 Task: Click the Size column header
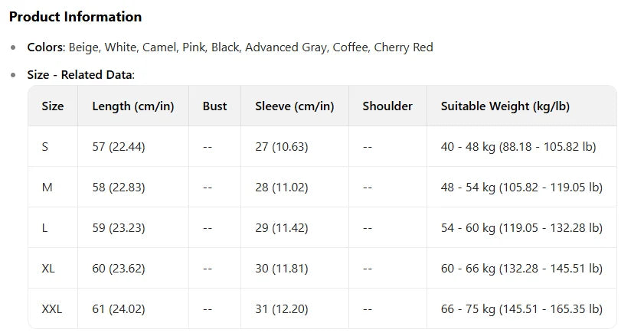pyautogui.click(x=53, y=106)
